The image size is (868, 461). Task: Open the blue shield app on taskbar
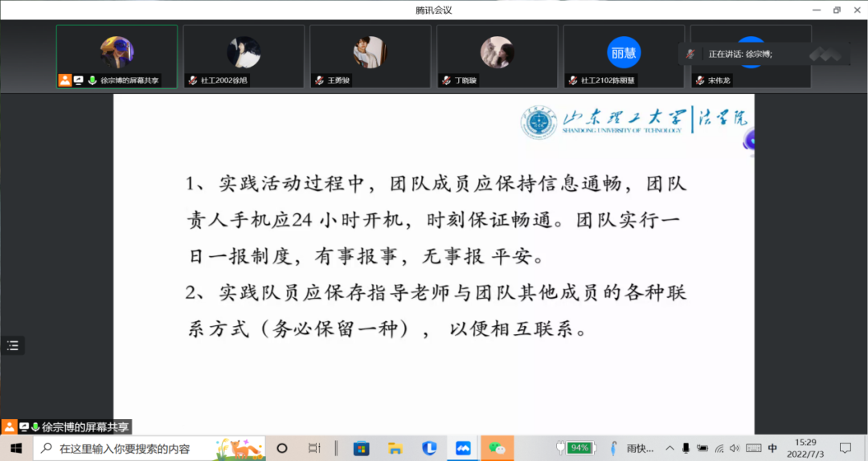(x=429, y=448)
